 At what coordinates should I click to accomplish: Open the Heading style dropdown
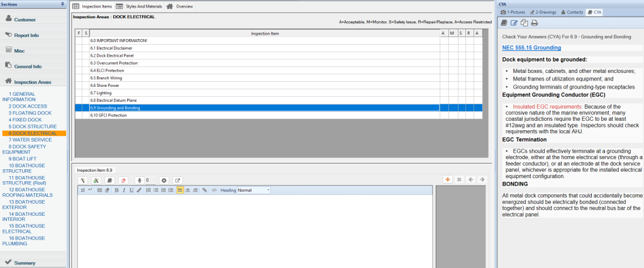(x=253, y=190)
